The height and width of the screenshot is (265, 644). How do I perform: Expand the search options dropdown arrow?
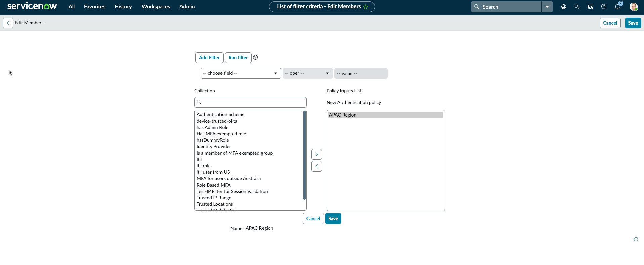(x=547, y=7)
